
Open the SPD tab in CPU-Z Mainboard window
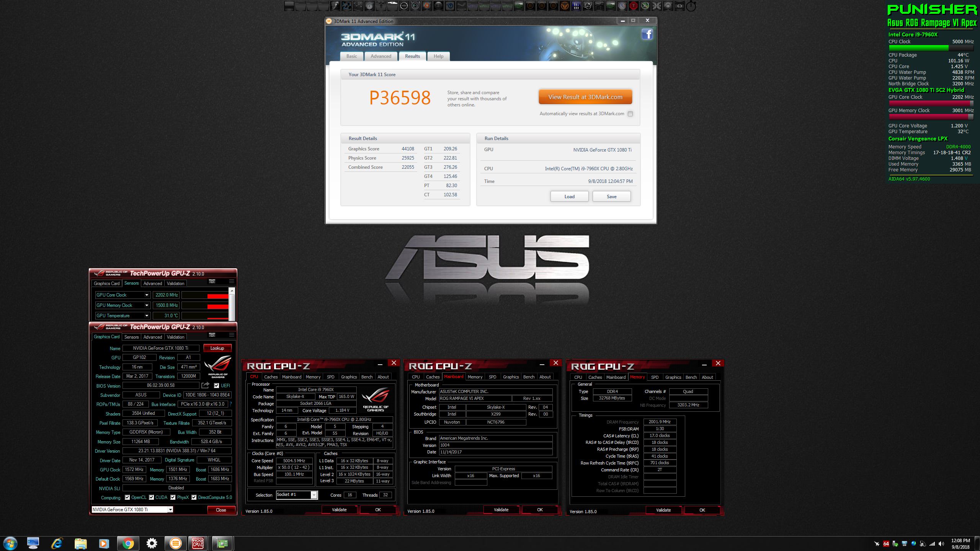[492, 377]
